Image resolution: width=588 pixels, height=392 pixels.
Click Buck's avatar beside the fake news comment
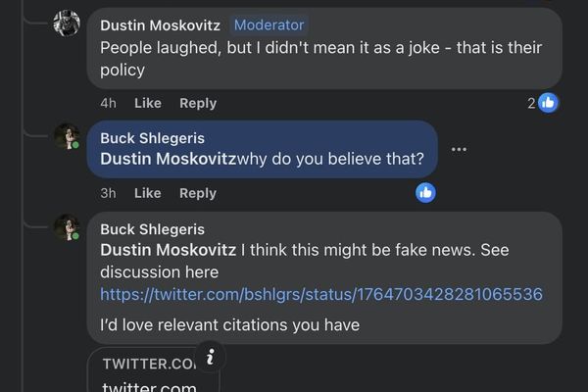(67, 227)
